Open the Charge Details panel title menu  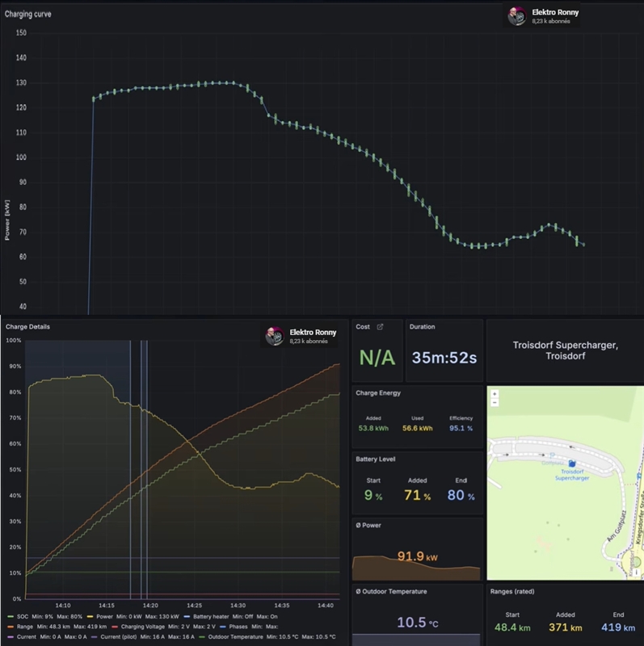point(27,327)
